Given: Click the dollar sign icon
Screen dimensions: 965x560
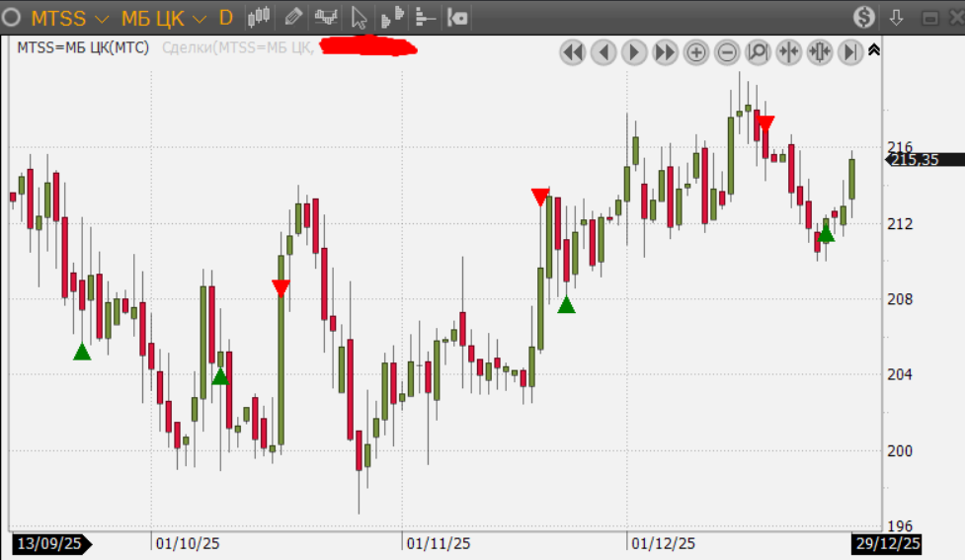Looking at the screenshot, I should 864,18.
